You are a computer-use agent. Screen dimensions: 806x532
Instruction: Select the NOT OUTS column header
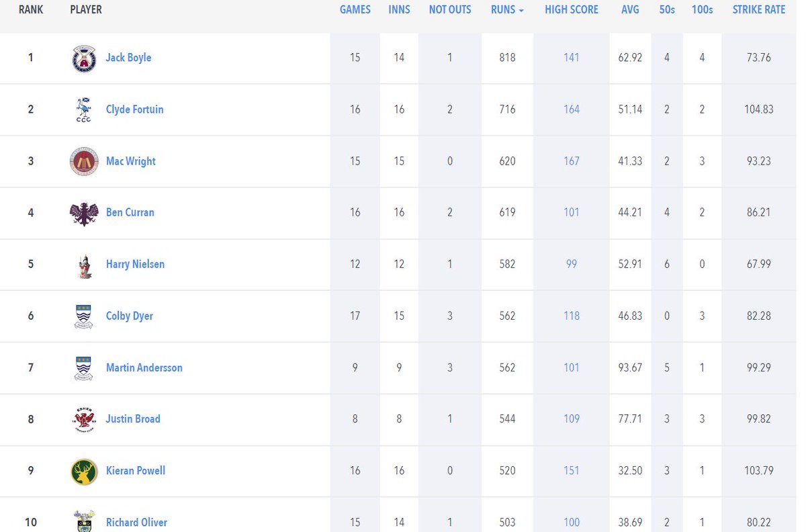pyautogui.click(x=450, y=9)
